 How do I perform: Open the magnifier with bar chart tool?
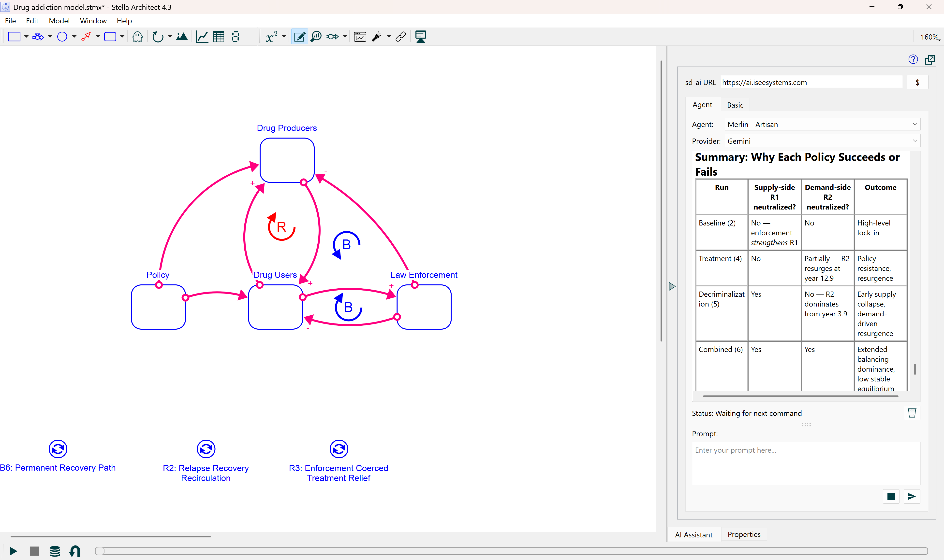(x=316, y=37)
